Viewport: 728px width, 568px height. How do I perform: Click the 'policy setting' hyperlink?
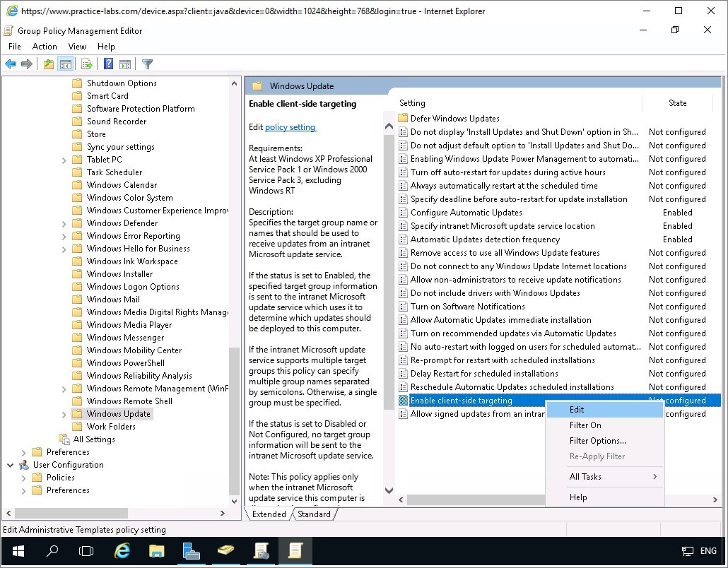click(290, 127)
